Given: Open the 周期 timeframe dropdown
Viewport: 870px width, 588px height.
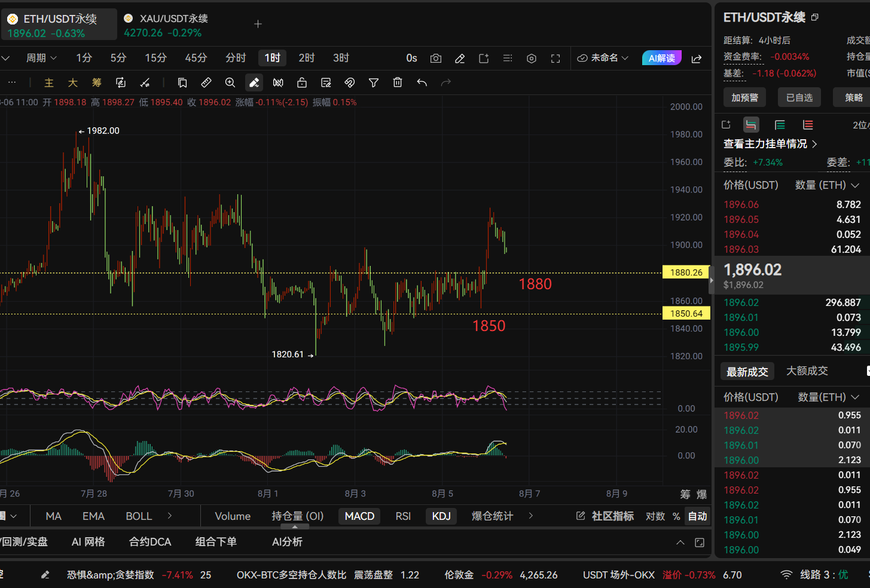Looking at the screenshot, I should click(41, 58).
